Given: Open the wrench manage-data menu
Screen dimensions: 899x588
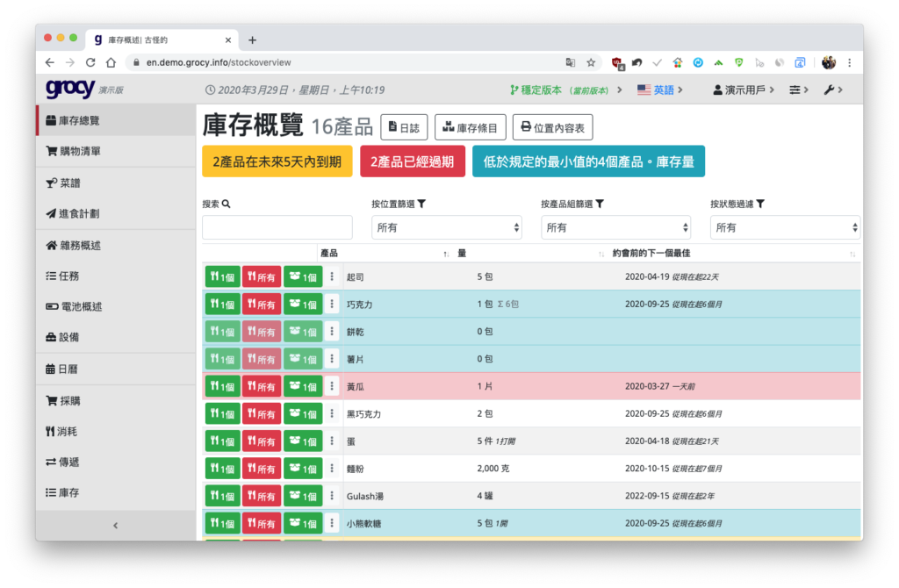Looking at the screenshot, I should pos(833,90).
